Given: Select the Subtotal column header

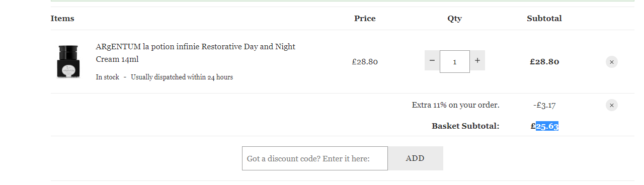Looking at the screenshot, I should coord(544,19).
